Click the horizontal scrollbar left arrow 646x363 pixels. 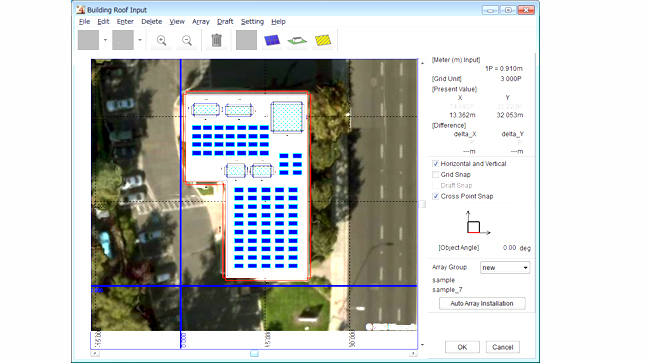point(95,354)
